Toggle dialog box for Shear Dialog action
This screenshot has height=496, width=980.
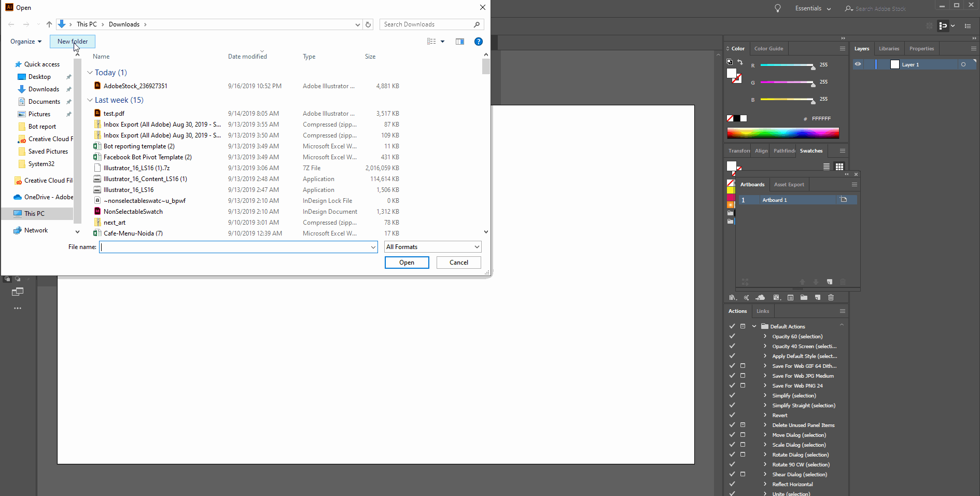(x=743, y=474)
